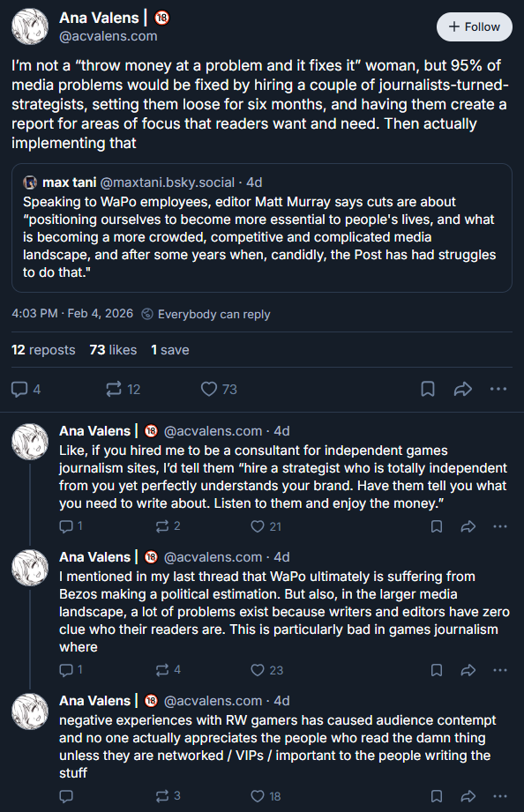Open replies on the main post
The width and height of the screenshot is (524, 812).
tap(26, 389)
